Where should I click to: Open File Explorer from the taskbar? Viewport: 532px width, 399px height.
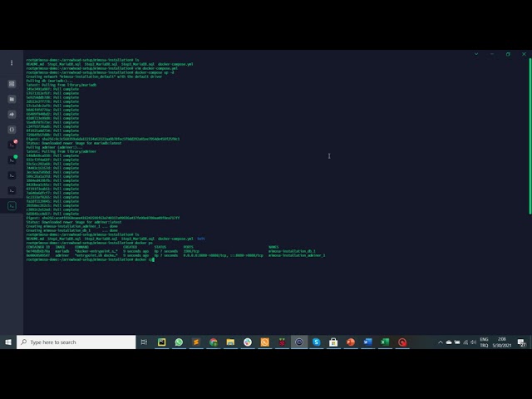click(230, 342)
